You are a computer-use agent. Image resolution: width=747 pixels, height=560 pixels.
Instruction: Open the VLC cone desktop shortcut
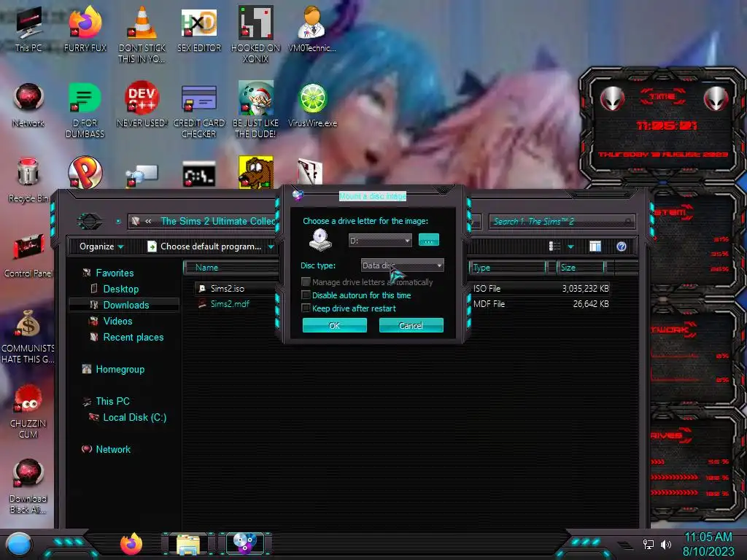coord(142,34)
